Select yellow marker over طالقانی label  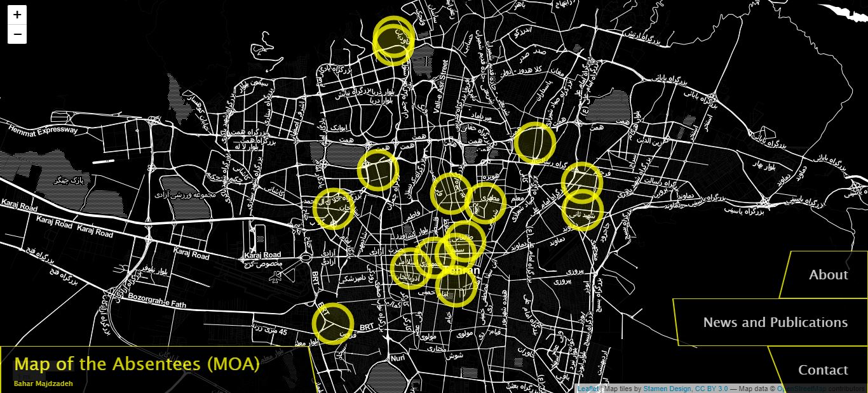point(466,241)
